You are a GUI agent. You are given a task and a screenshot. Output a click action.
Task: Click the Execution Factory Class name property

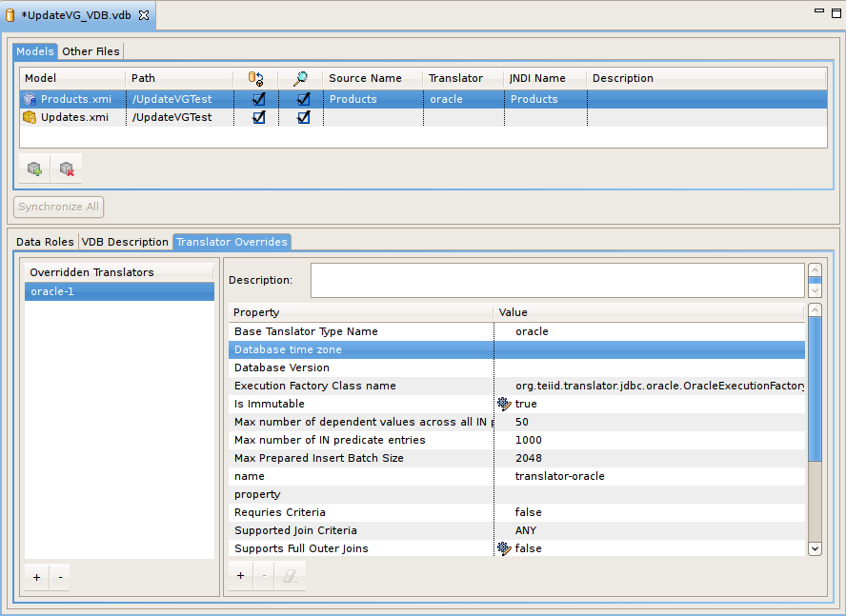click(315, 386)
